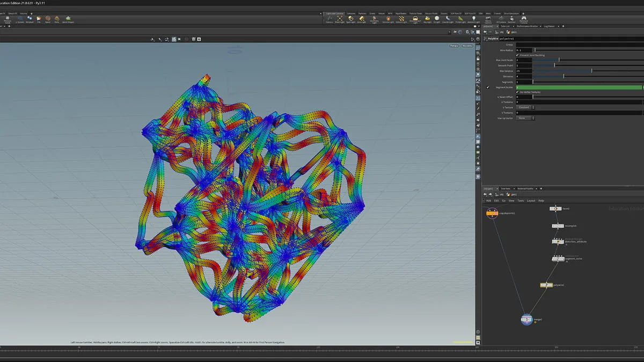Select the resample1 node
This screenshot has height=362, width=644.
557,226
